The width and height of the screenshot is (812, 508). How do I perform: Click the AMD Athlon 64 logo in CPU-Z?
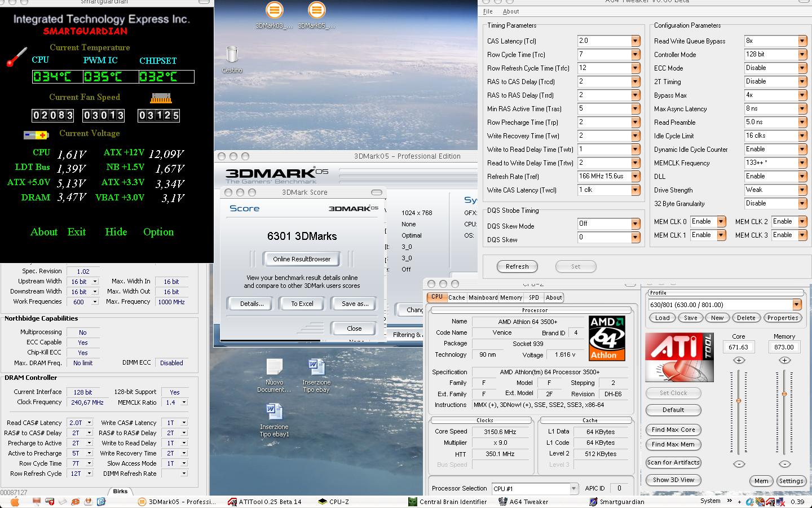pos(607,338)
